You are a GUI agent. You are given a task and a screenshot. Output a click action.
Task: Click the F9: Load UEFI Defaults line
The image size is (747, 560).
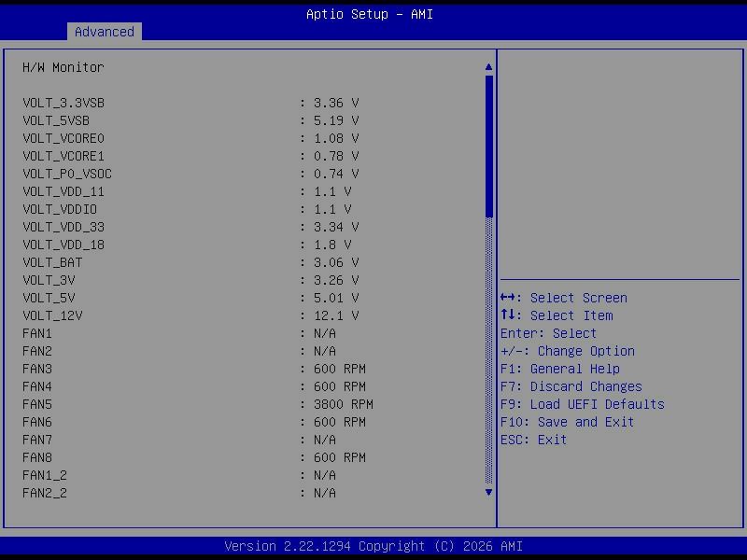pyautogui.click(x=582, y=404)
